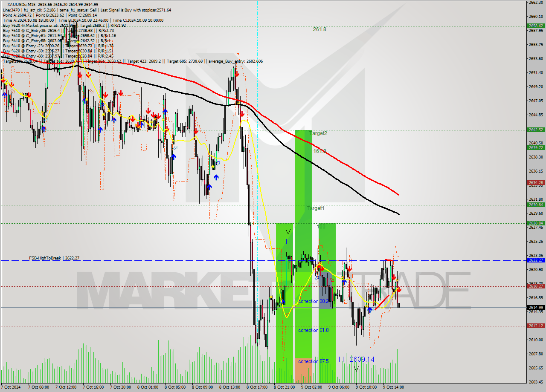This screenshot has height=392, width=546.
Task: Click the green 2630.84 price tag on axis
Action: 536,205
